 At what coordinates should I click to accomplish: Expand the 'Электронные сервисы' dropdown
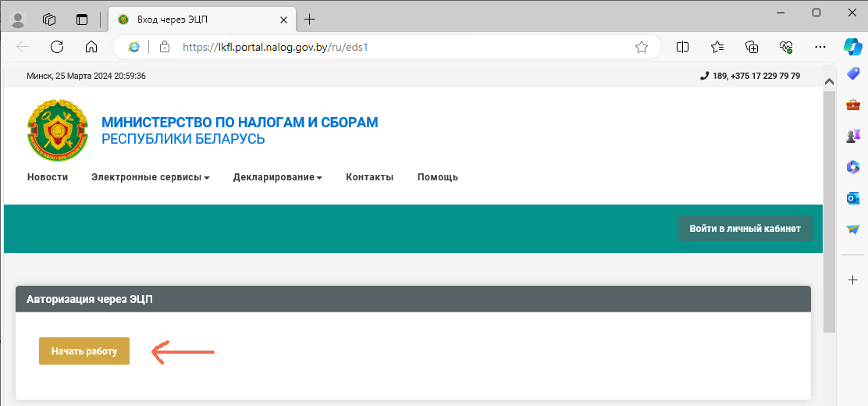[x=151, y=177]
